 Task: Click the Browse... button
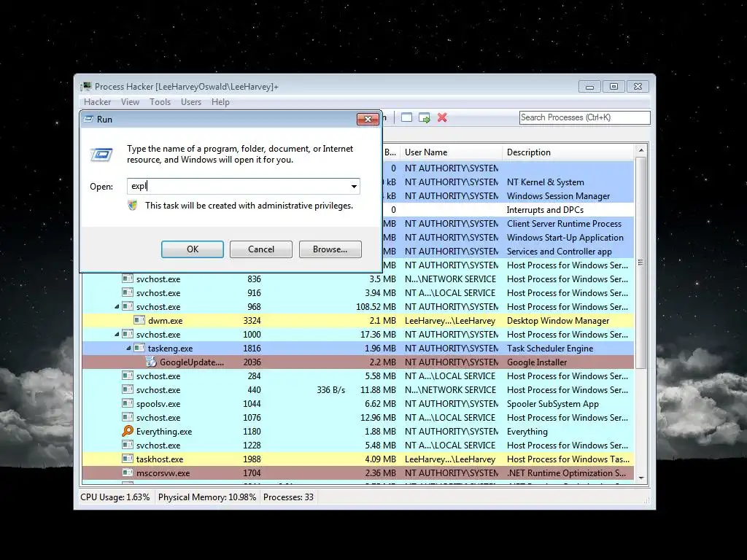click(330, 249)
